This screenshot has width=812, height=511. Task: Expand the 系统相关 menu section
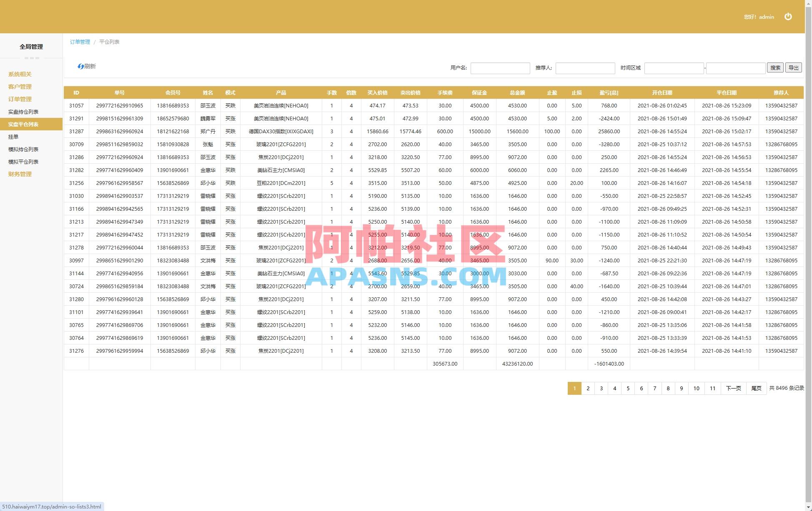[19, 74]
